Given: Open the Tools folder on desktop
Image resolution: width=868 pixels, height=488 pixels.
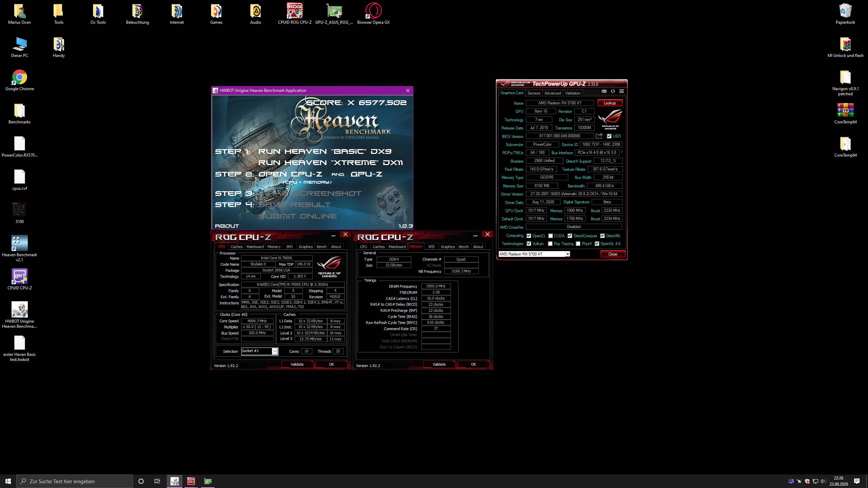Looking at the screenshot, I should tap(59, 11).
